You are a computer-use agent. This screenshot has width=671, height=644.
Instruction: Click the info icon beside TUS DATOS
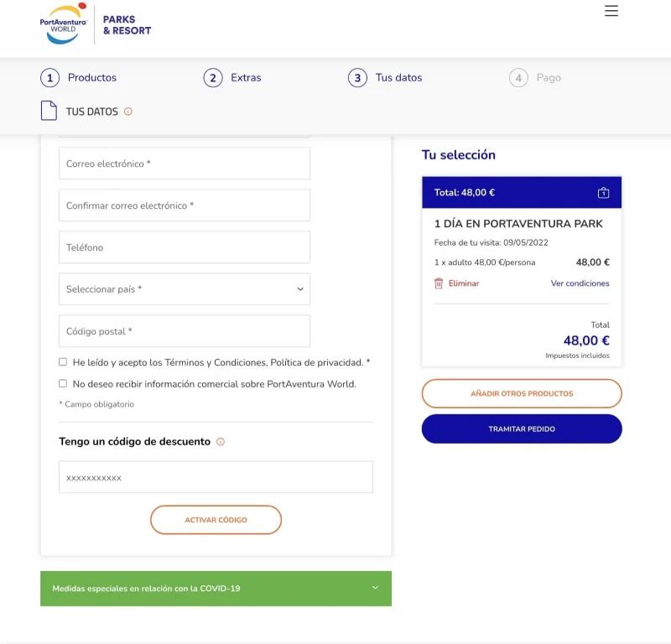point(128,112)
